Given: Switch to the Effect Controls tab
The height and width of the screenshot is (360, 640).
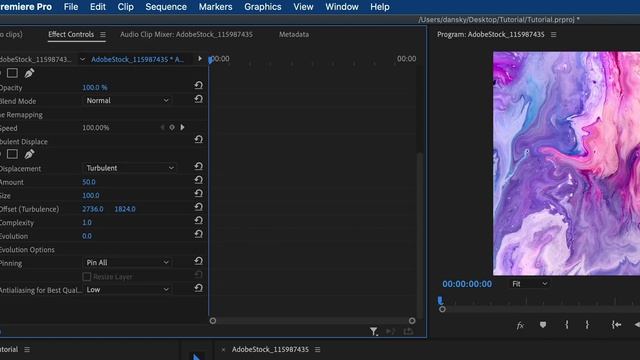Looking at the screenshot, I should point(71,35).
